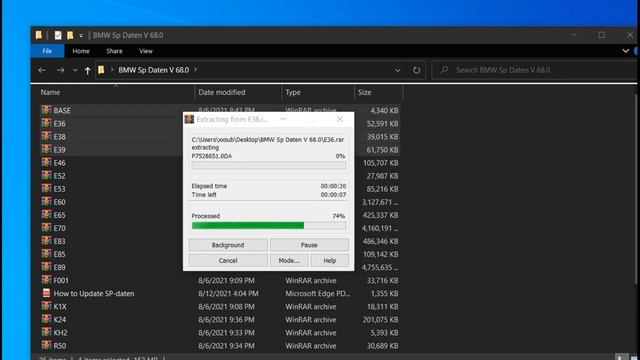Viewport: 640px width, 360px height.
Task: Click BMW Sp Daten V 68.0 breadcrumb in address bar
Action: pyautogui.click(x=153, y=70)
